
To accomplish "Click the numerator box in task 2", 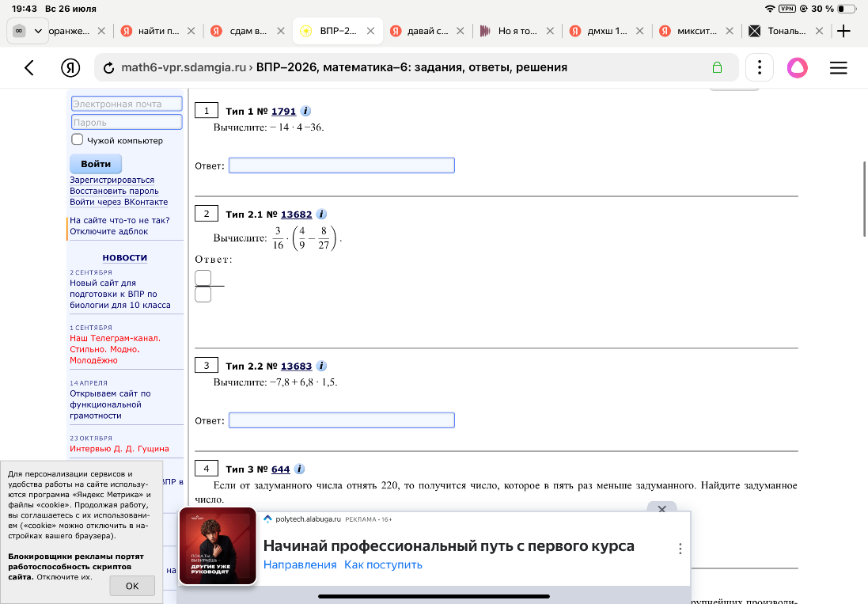I will pos(203,277).
